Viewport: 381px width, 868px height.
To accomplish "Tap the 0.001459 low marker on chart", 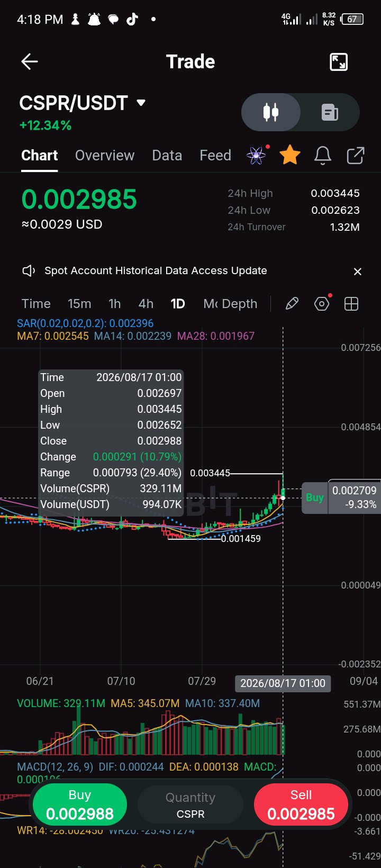I will (241, 539).
